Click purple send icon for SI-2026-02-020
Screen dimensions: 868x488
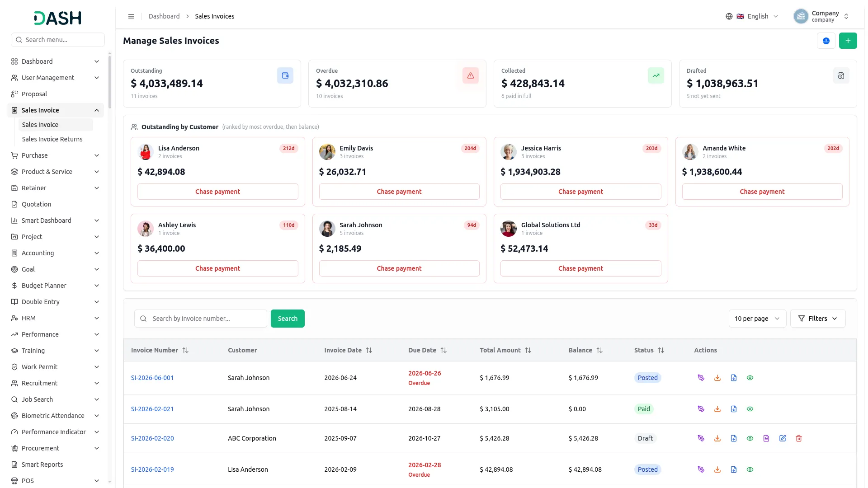coord(701,438)
